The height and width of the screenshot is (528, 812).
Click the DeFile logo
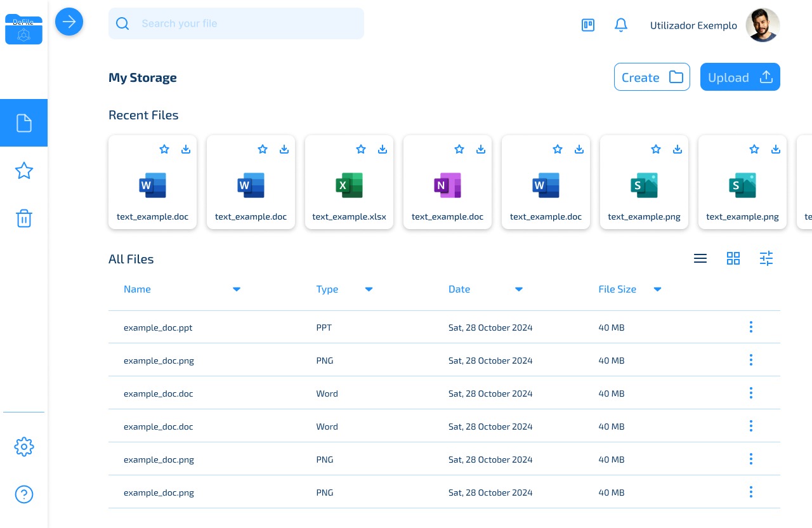(x=23, y=29)
